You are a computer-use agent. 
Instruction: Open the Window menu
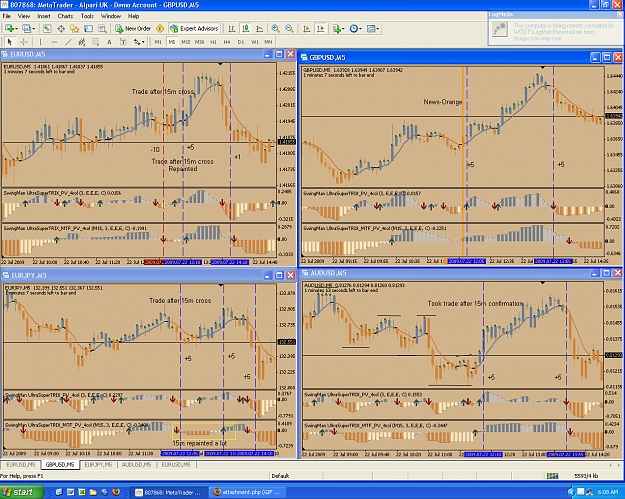point(111,16)
